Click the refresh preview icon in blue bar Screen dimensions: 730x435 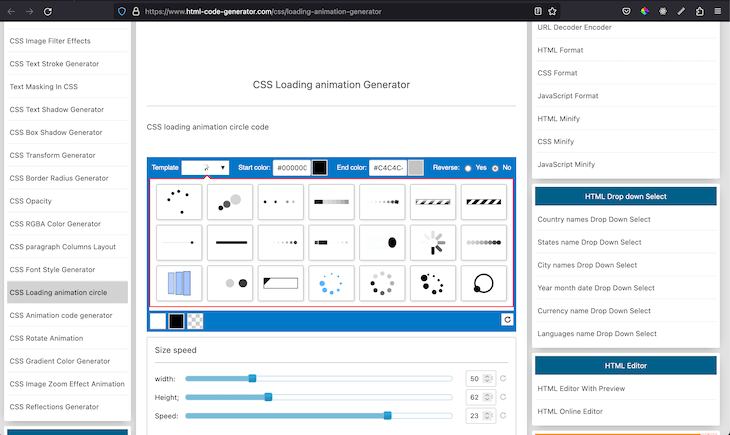click(507, 320)
